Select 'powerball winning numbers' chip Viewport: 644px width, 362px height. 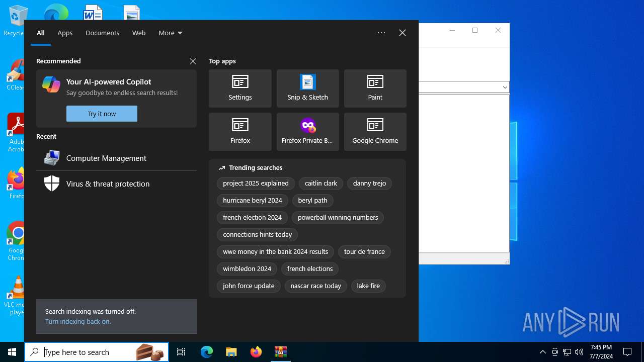338,217
